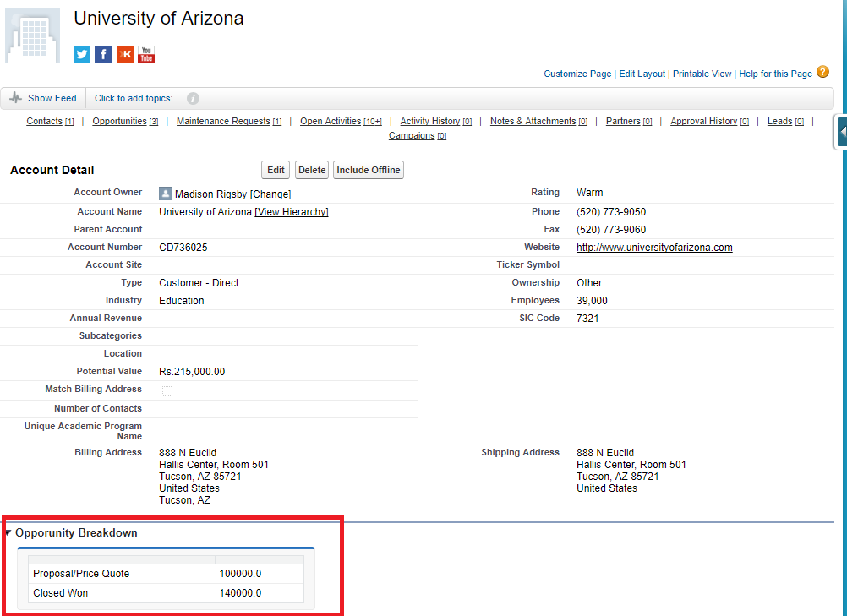Click the Closed Won row label
The width and height of the screenshot is (847, 616).
click(x=61, y=593)
